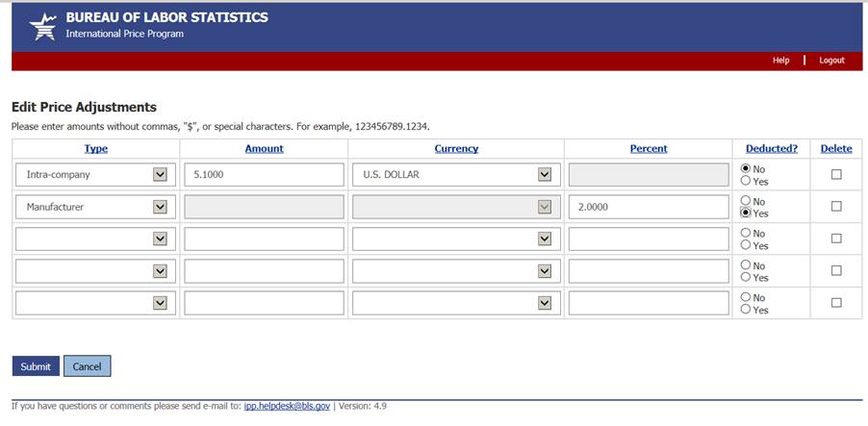Email ipp.helpdesk@bls.gov link
This screenshot has height=426, width=868.
click(287, 406)
